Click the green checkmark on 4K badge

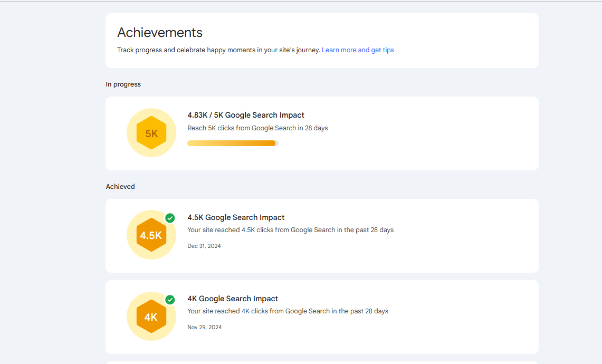tap(170, 300)
